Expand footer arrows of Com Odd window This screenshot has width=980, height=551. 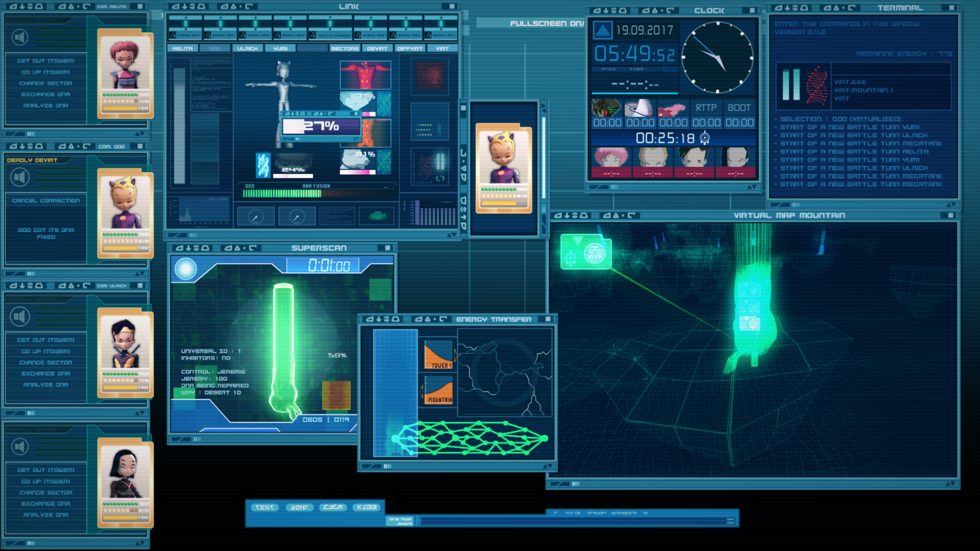pos(140,273)
